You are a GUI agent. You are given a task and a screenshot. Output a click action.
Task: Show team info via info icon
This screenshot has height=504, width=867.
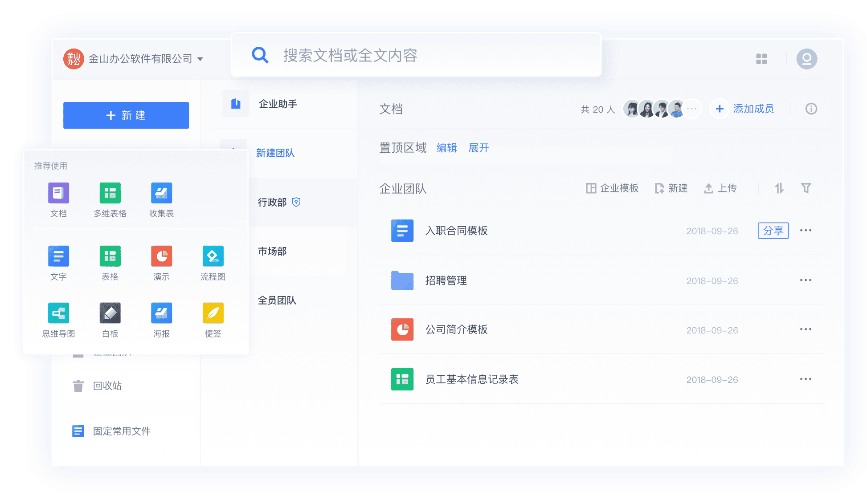tap(811, 109)
